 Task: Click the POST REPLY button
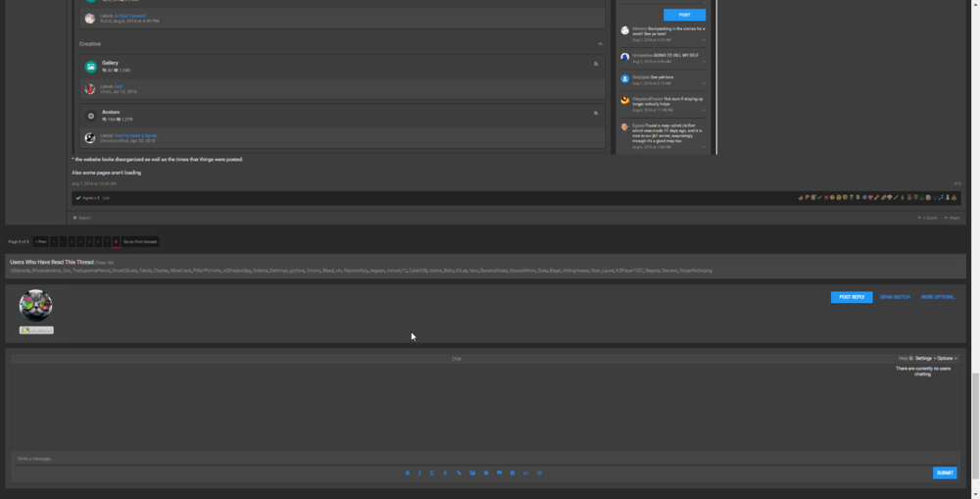pyautogui.click(x=852, y=297)
